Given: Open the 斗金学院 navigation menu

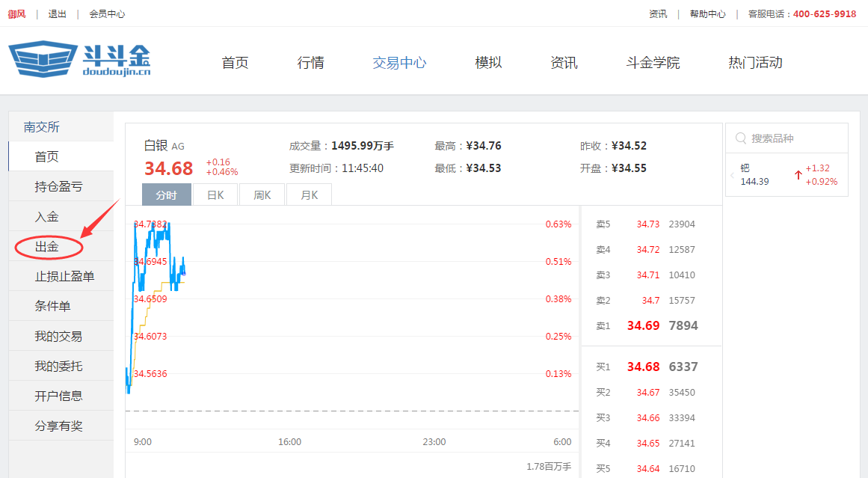Looking at the screenshot, I should coord(653,63).
